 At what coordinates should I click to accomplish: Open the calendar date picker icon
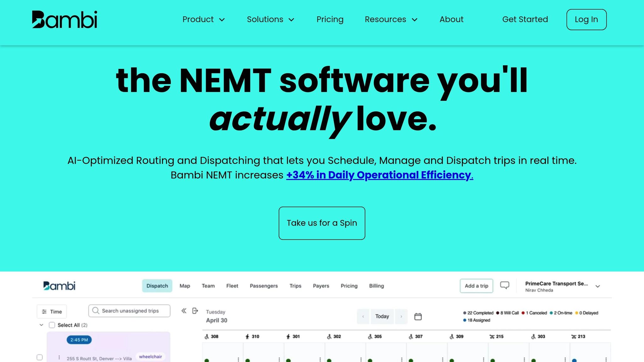[x=418, y=316]
